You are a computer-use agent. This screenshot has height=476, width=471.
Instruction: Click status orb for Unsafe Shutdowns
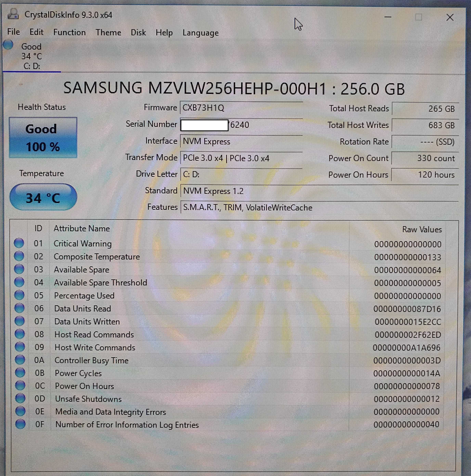point(20,398)
